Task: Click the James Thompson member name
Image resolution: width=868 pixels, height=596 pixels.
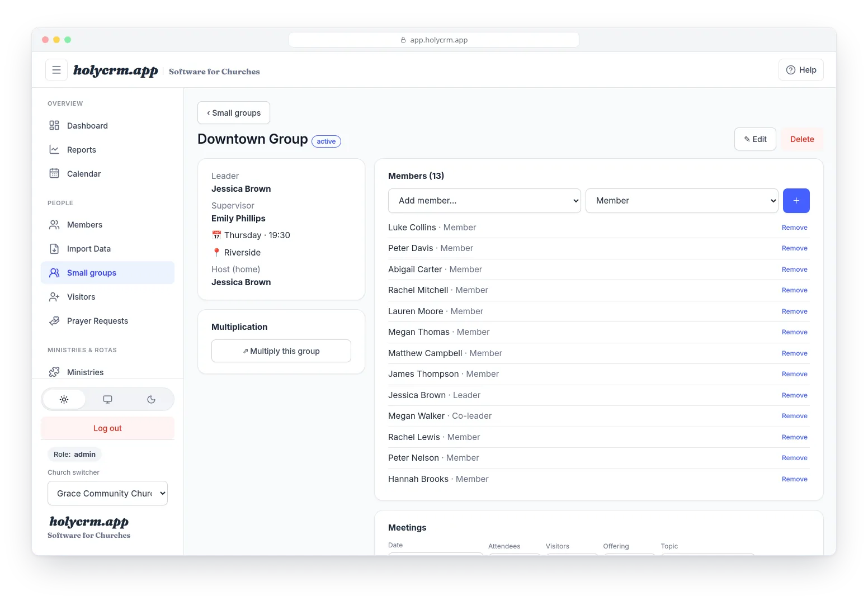Action: click(x=423, y=374)
